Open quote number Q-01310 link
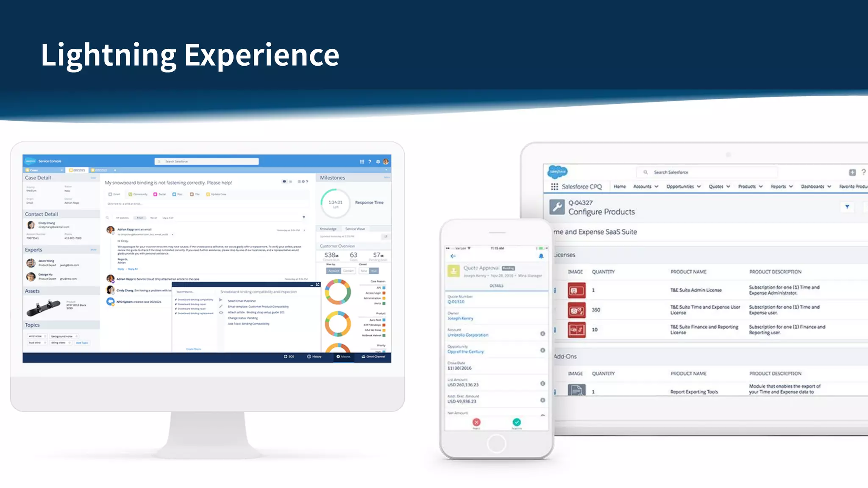Image resolution: width=868 pixels, height=488 pixels. (x=456, y=302)
